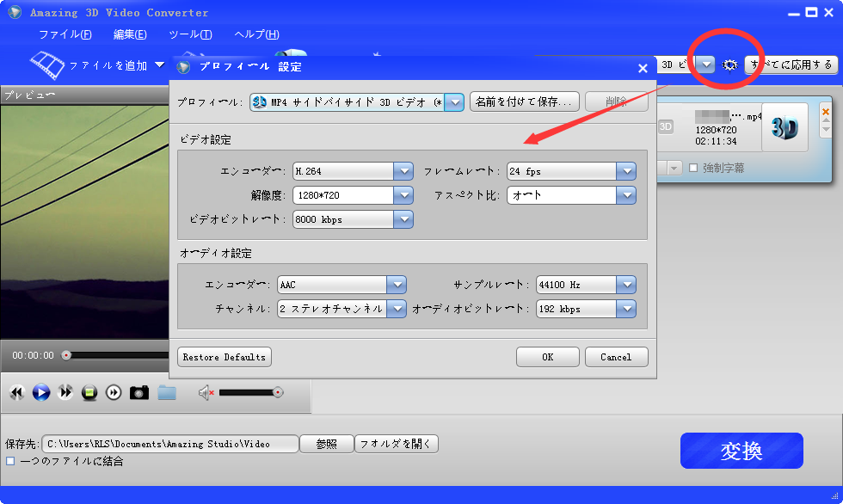Click the green stop button
The image size is (843, 504).
pos(89,392)
